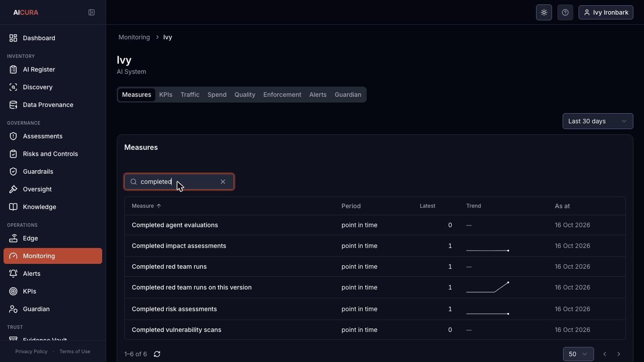Collapse the sidebar panel icon
Screen dimensions: 644x362
click(92, 12)
